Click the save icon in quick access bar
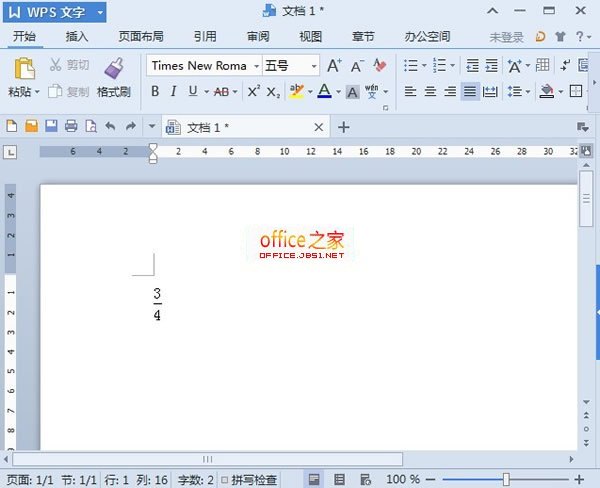The image size is (600, 488). click(50, 127)
